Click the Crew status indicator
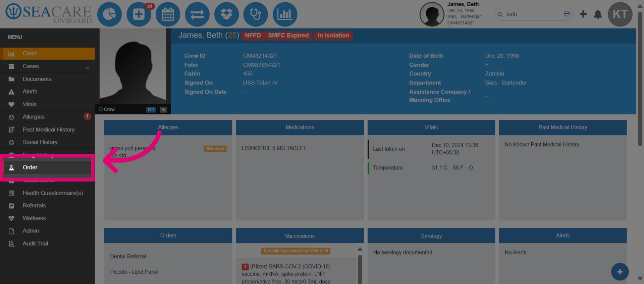Image resolution: width=644 pixels, height=284 pixels. coord(107,110)
